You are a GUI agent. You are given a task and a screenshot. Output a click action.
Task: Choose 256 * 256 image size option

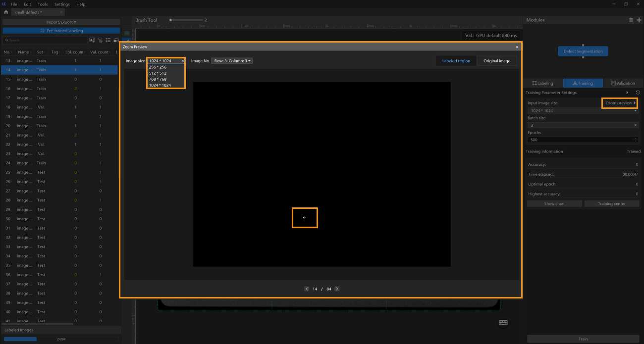point(166,67)
